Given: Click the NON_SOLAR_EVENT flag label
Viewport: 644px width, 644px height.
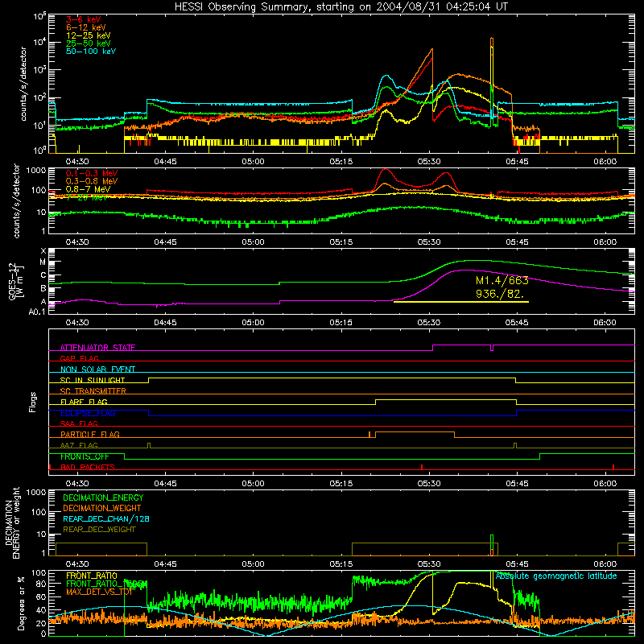Looking at the screenshot, I should tap(97, 369).
